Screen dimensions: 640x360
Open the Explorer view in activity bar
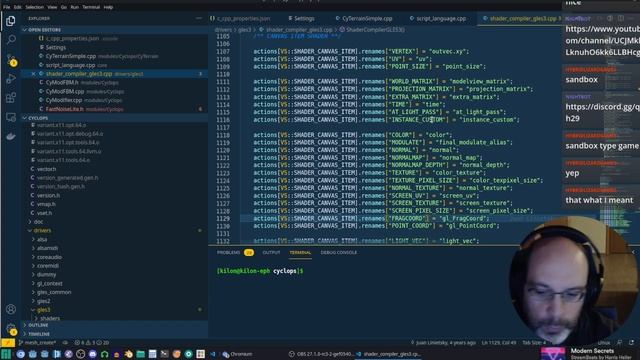(11, 20)
